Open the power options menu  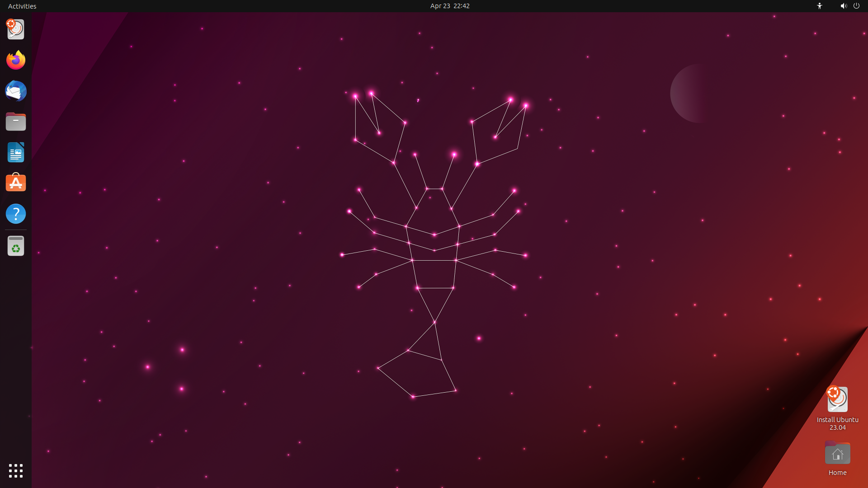click(x=857, y=6)
